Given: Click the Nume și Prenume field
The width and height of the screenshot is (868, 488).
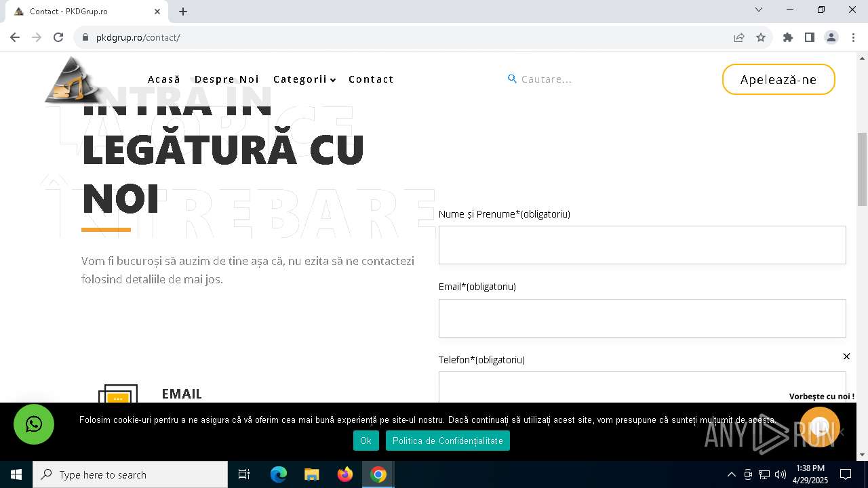Looking at the screenshot, I should click(642, 245).
